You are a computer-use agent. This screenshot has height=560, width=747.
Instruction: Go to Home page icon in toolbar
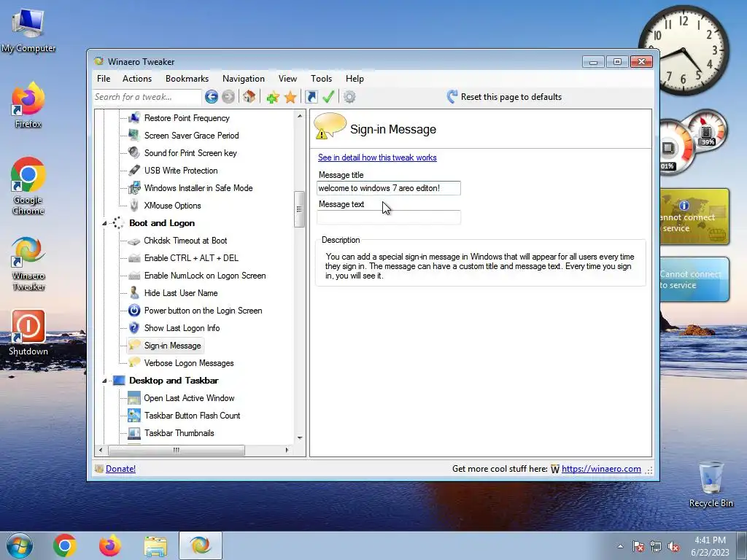click(x=249, y=97)
